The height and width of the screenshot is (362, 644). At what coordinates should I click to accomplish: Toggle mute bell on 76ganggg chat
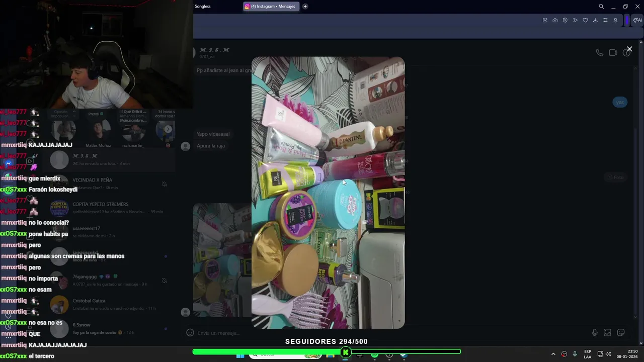pyautogui.click(x=164, y=281)
